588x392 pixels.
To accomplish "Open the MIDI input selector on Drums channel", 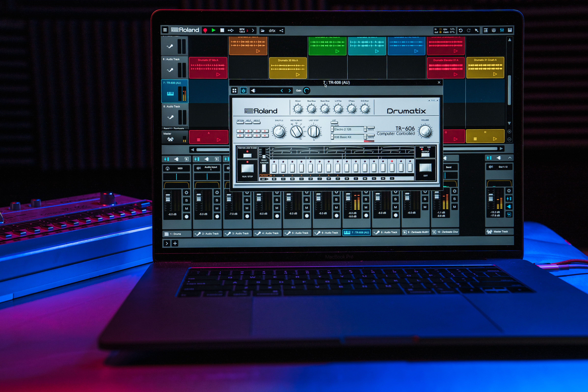I will click(177, 168).
